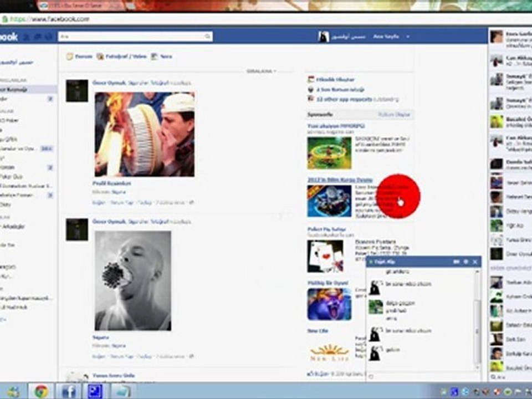Open the playing cards poker ad image
The height and width of the screenshot is (399, 532).
pos(325,256)
